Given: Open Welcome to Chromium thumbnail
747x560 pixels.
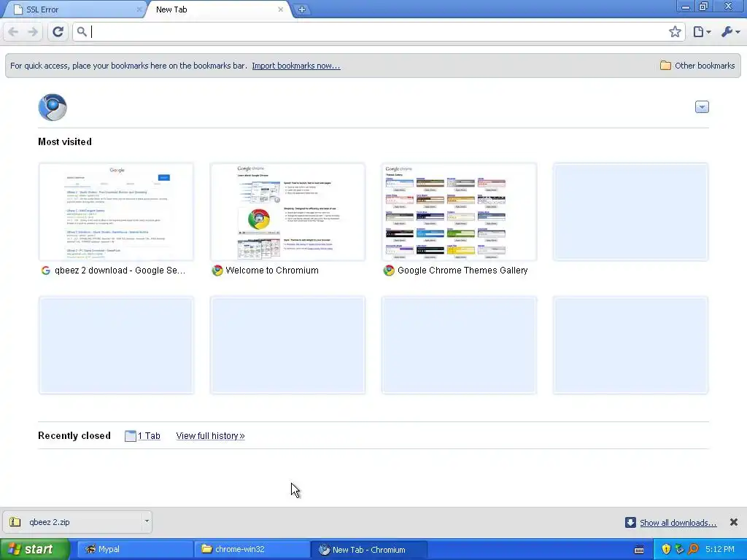Looking at the screenshot, I should tap(287, 212).
